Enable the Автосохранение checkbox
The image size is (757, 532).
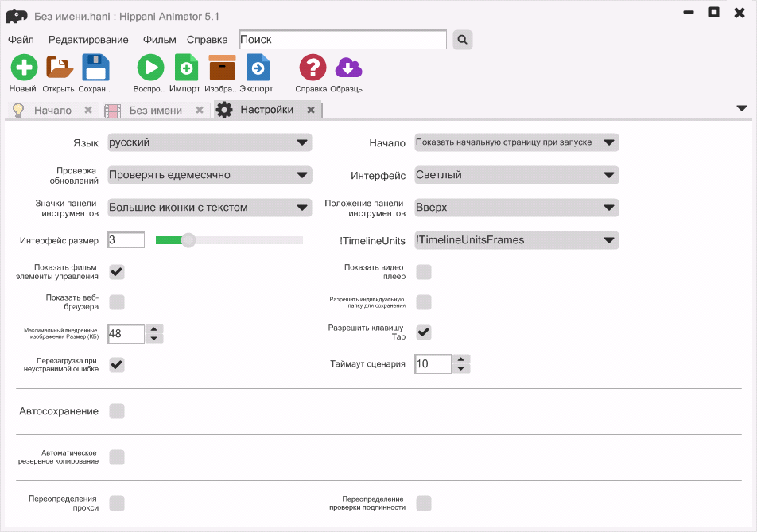(117, 411)
